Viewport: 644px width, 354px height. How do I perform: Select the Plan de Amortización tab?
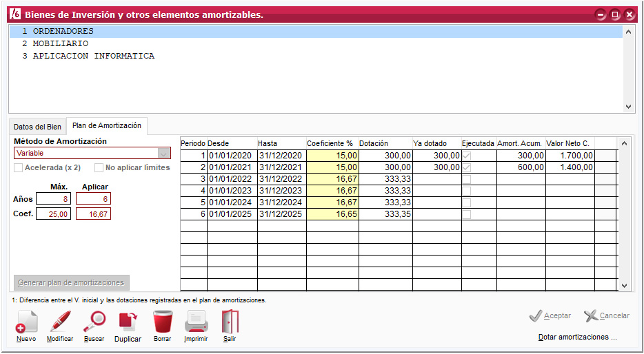point(107,125)
